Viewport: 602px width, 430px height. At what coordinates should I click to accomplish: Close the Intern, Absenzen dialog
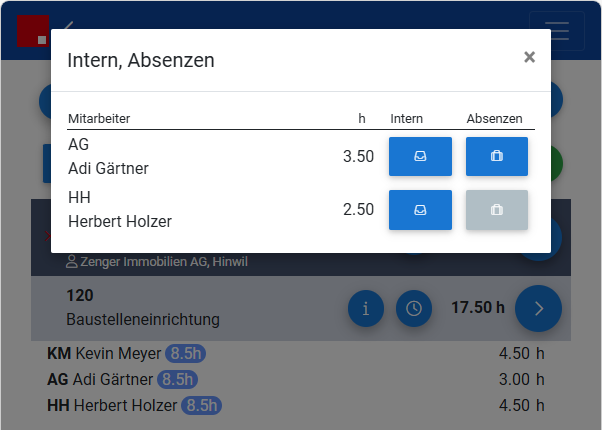tap(529, 57)
